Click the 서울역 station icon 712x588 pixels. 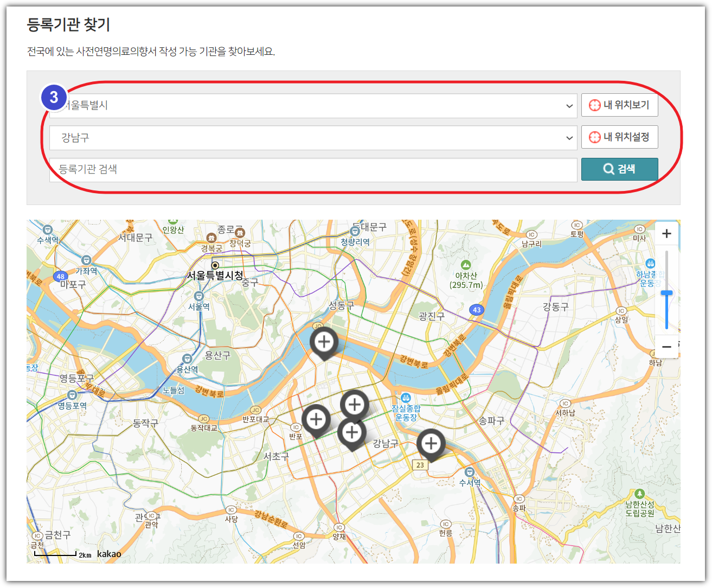click(x=198, y=296)
